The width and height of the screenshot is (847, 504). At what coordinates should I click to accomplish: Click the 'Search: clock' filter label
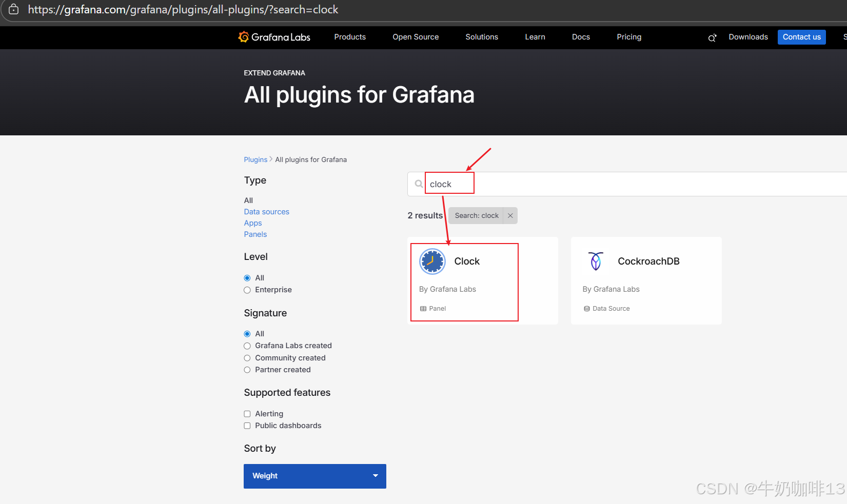[x=477, y=216]
